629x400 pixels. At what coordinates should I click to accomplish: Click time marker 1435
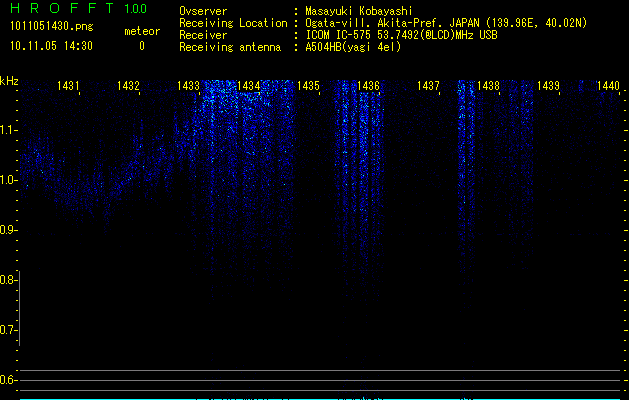308,85
